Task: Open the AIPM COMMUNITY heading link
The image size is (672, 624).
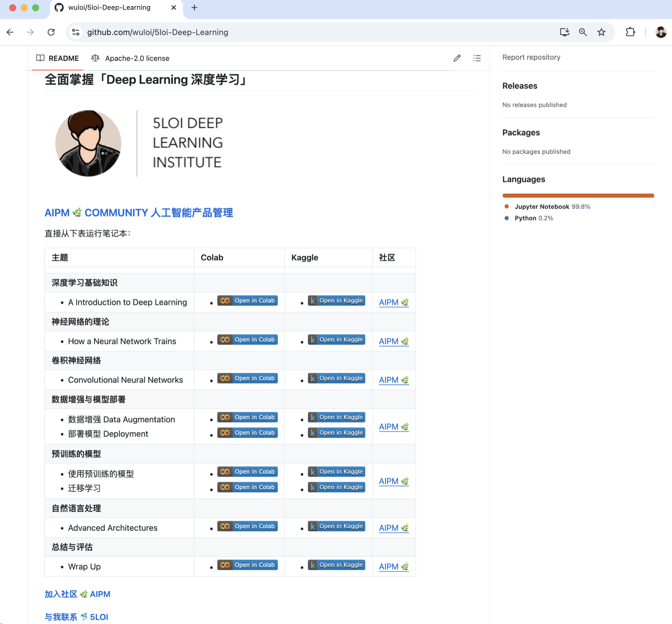Action: coord(139,213)
